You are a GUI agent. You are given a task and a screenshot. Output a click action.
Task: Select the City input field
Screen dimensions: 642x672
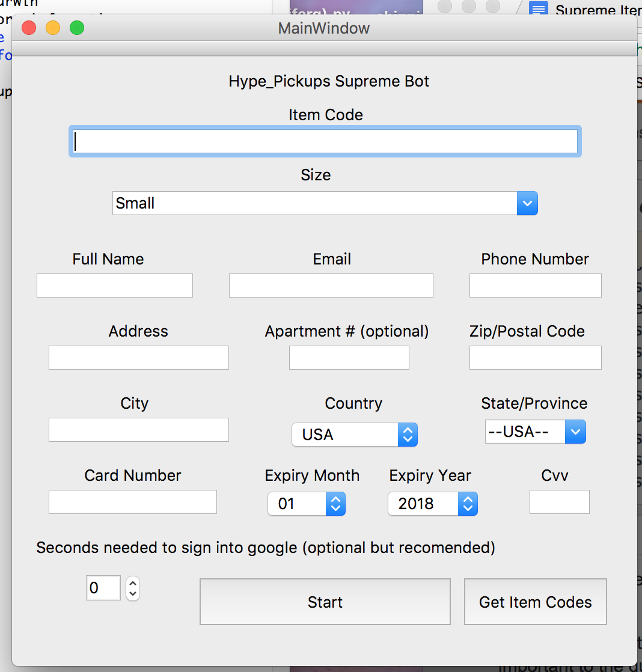[139, 429]
